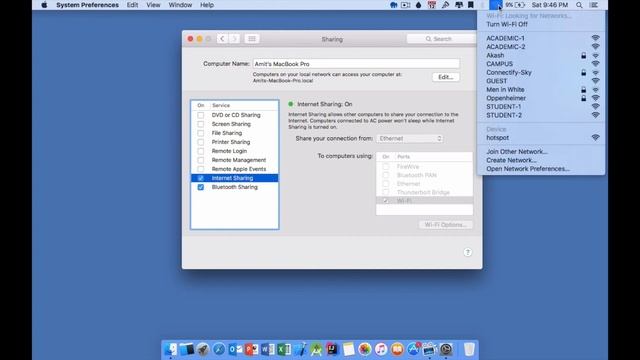The image size is (640, 360).
Task: Launch Launchpad rocket icon in dock
Action: point(203,349)
